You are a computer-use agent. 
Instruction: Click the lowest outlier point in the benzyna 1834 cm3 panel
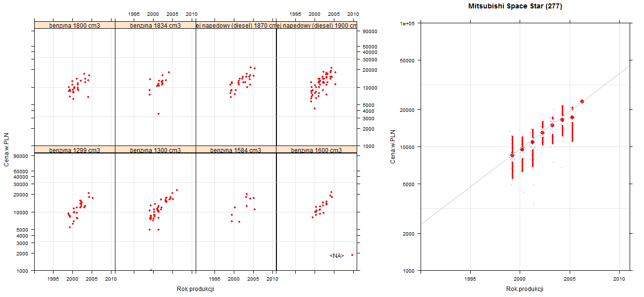coord(159,114)
